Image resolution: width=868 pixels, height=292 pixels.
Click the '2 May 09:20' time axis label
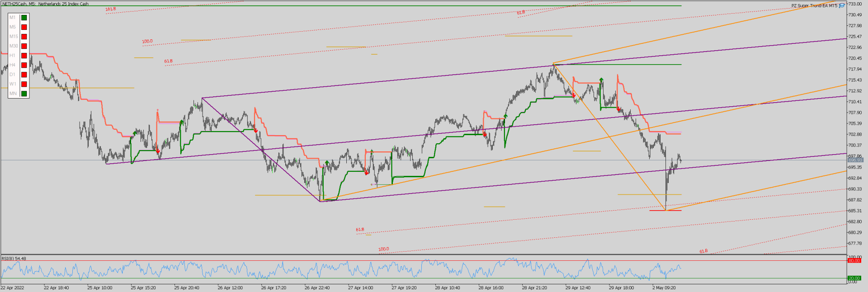coord(664,287)
